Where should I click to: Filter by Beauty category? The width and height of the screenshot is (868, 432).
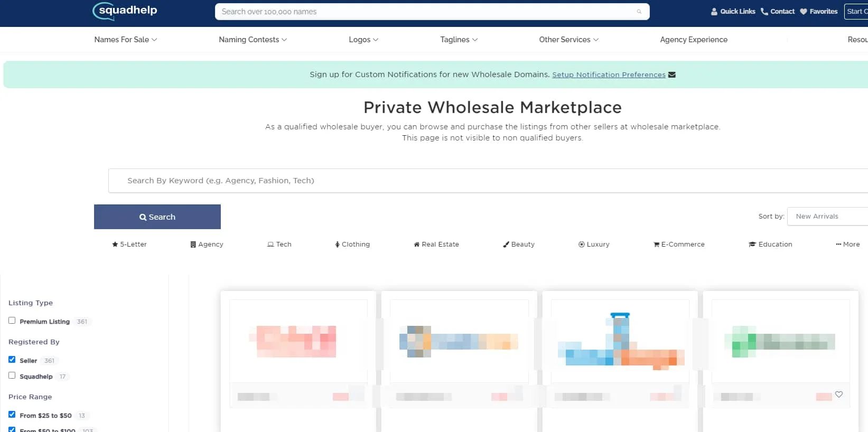coord(519,245)
